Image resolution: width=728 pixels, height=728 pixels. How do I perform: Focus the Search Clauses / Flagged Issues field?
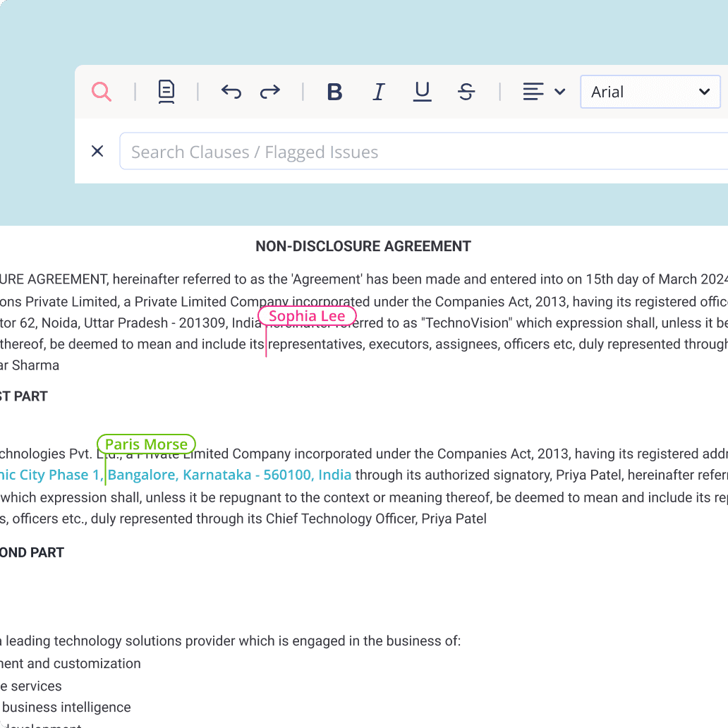423,152
